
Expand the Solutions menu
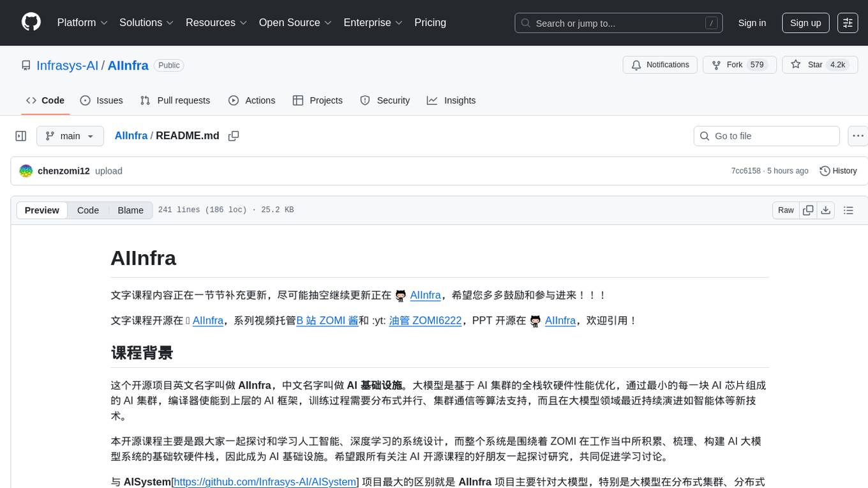click(147, 22)
